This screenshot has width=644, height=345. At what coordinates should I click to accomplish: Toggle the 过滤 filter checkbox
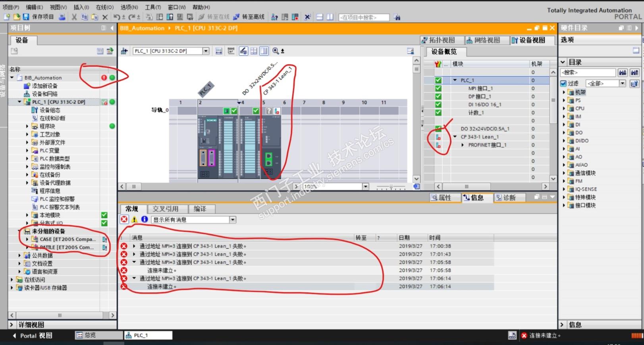click(x=563, y=83)
